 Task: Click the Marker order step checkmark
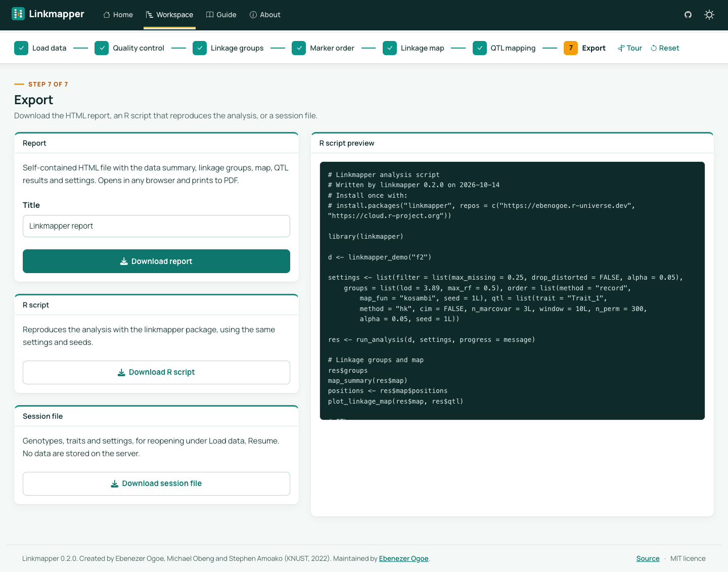coord(299,48)
